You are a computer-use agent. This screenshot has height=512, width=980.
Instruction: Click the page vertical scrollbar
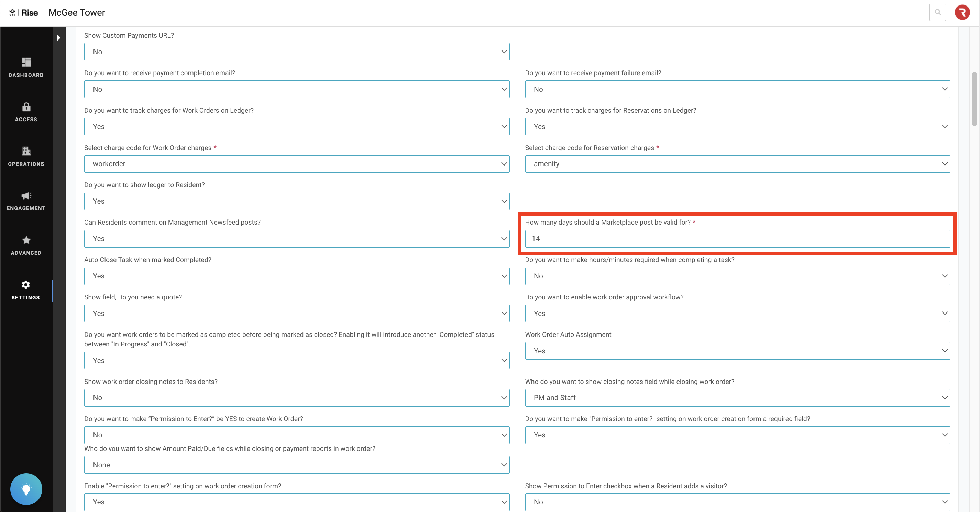pos(974,99)
